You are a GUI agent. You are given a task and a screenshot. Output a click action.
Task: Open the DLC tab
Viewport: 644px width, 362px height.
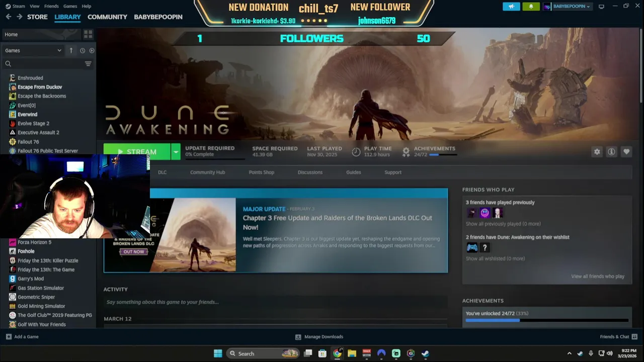pyautogui.click(x=162, y=172)
